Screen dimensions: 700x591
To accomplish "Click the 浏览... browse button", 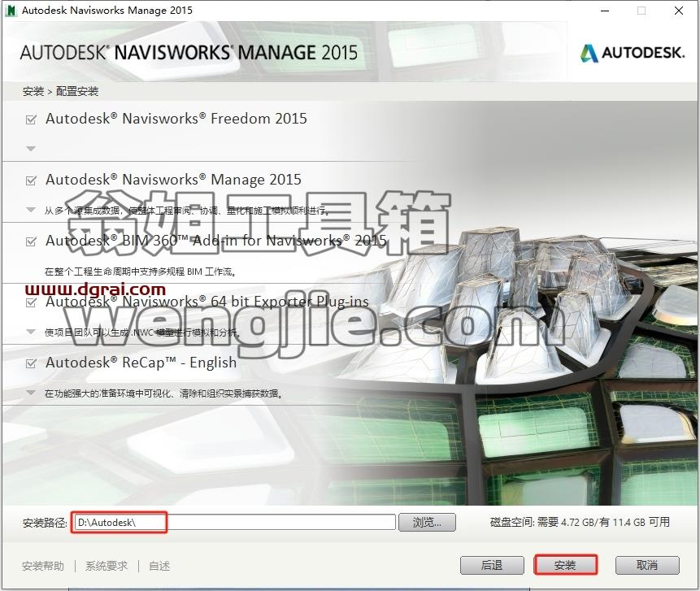I will [427, 522].
